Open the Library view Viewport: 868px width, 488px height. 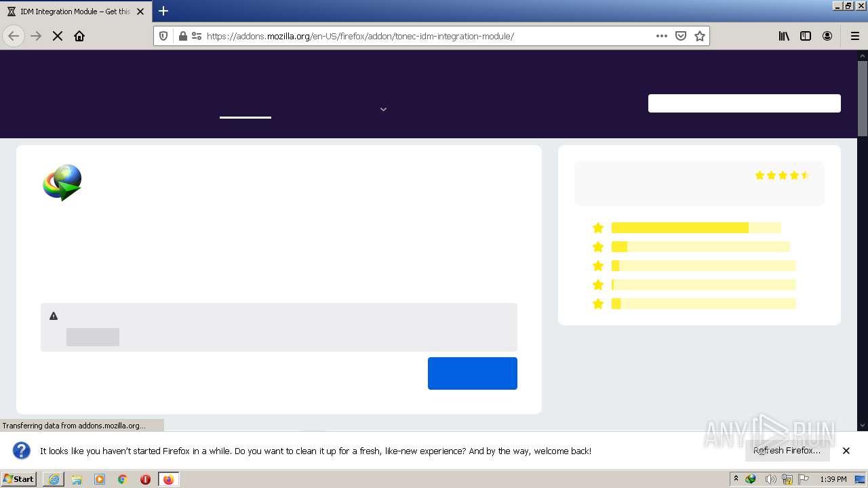[x=784, y=36]
